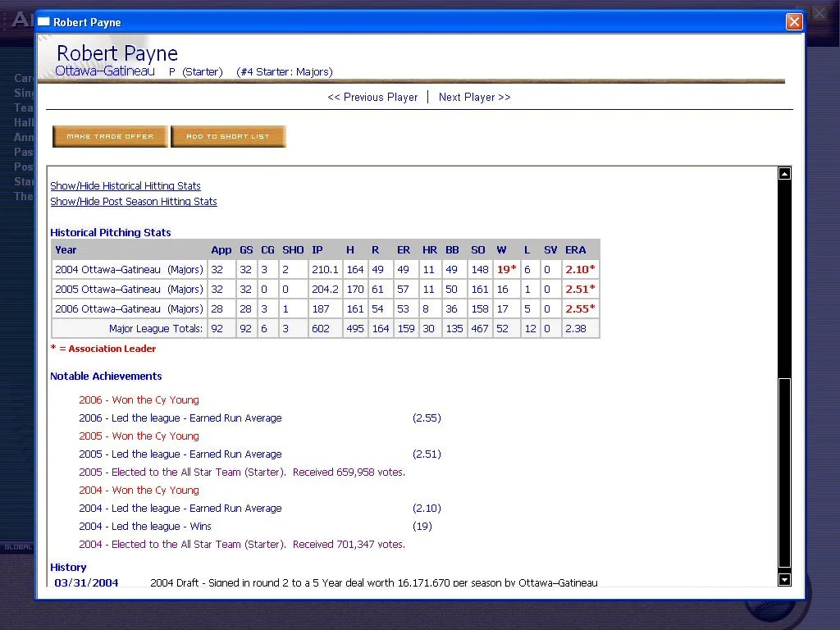Select the 2004 Ottawa–Gatineau stats row
840x630 pixels.
[x=129, y=269]
